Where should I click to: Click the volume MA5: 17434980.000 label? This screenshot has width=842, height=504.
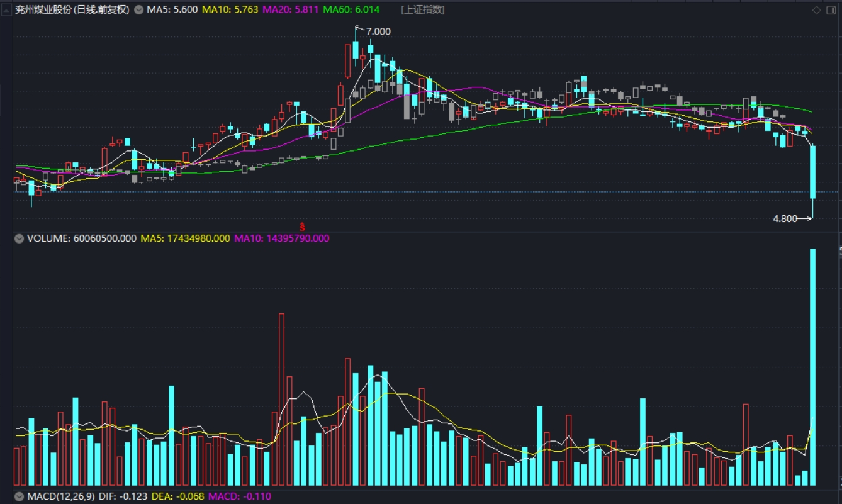tap(184, 238)
